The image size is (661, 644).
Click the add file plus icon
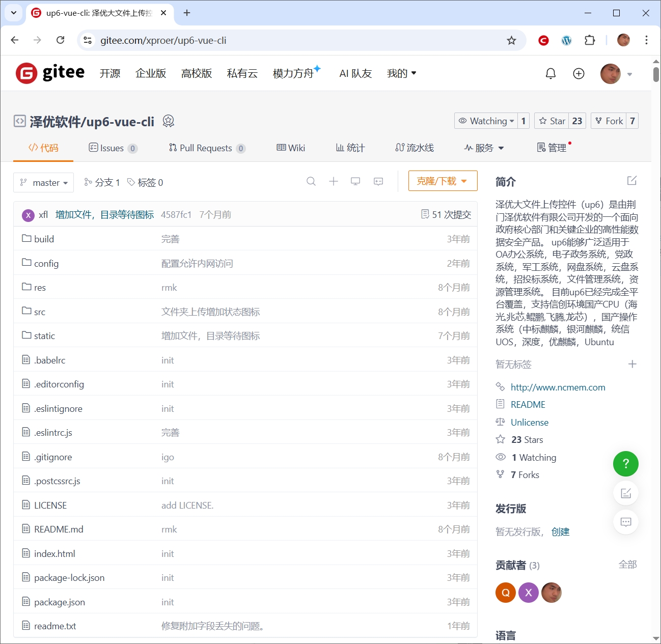[x=334, y=182]
